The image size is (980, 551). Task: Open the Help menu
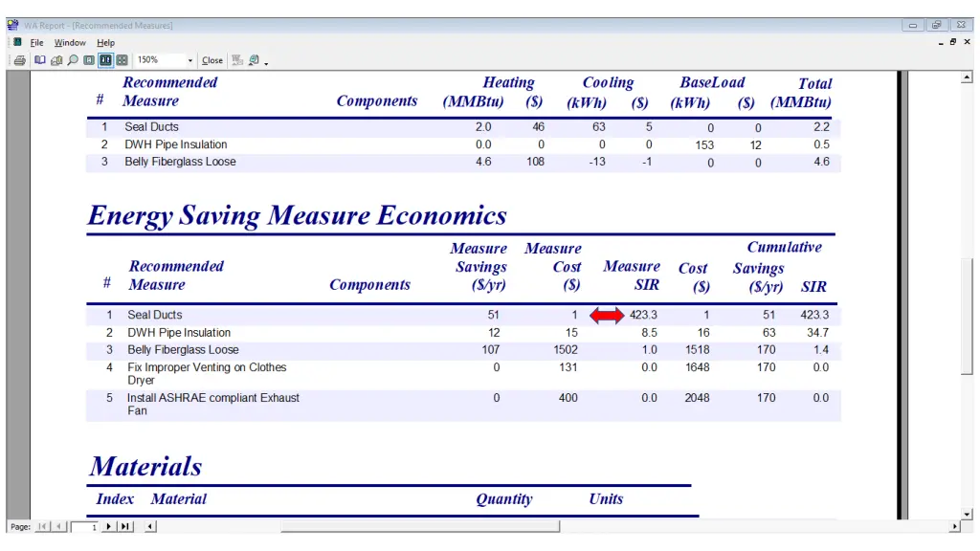pos(105,42)
